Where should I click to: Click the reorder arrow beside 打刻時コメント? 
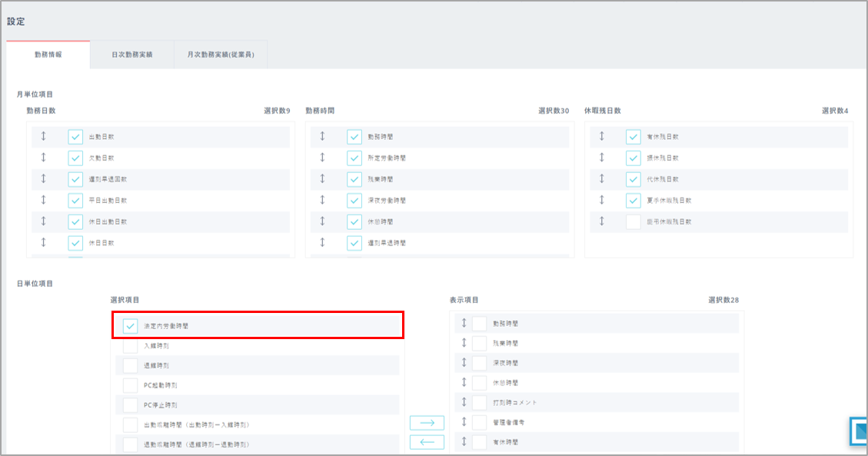(464, 402)
